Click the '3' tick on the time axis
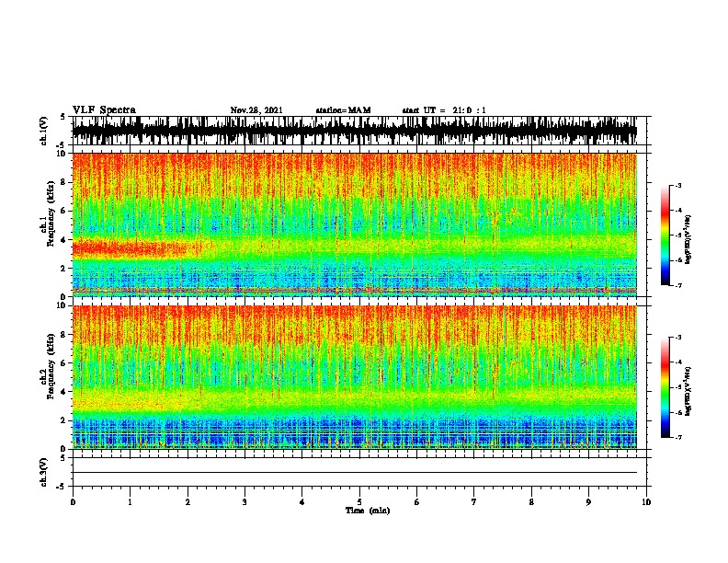Image resolution: width=728 pixels, height=563 pixels. [245, 501]
